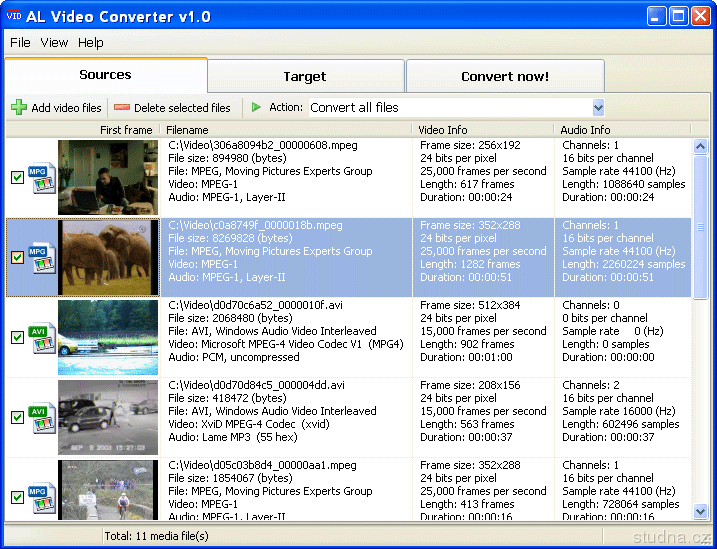Click the MPG file icon in first row

(x=41, y=177)
